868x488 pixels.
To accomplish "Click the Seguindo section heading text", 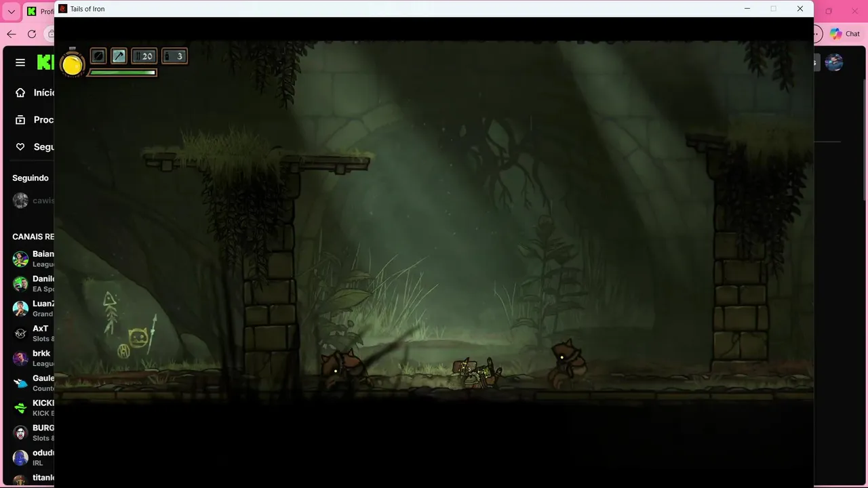I will click(31, 178).
